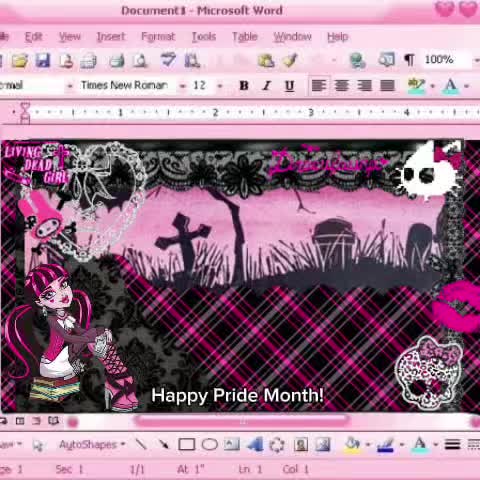Open the Insert menu
480x480 pixels.
[x=111, y=36]
